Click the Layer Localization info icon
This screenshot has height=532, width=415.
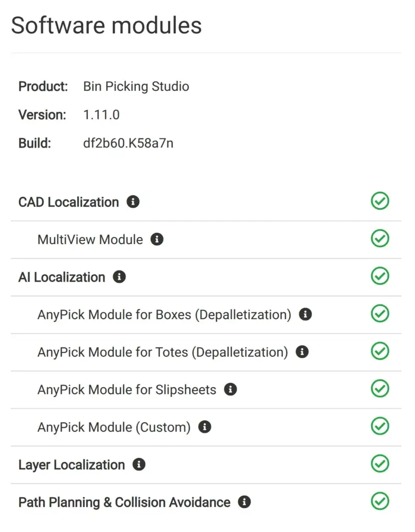click(x=139, y=464)
